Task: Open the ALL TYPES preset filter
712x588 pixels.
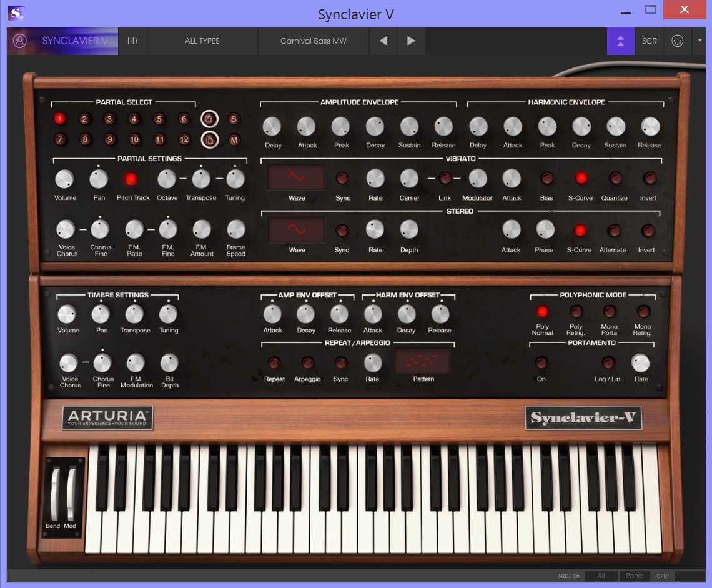Action: (x=202, y=41)
